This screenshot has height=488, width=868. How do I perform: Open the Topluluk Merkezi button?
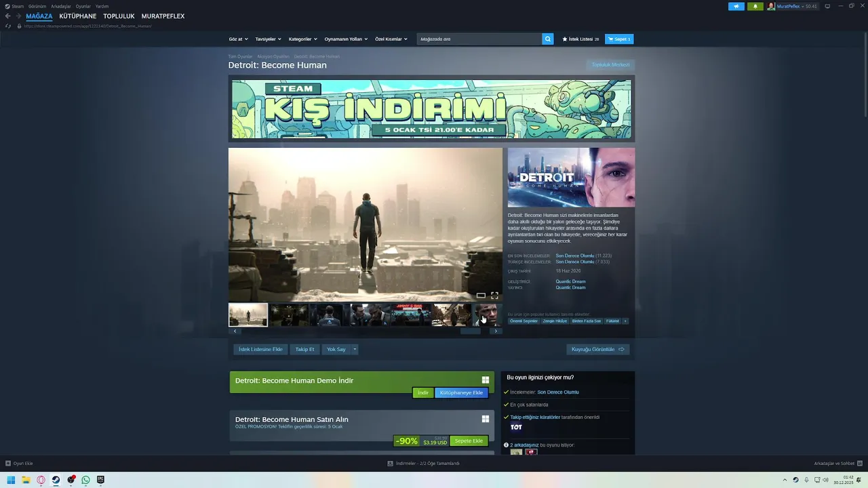point(610,64)
